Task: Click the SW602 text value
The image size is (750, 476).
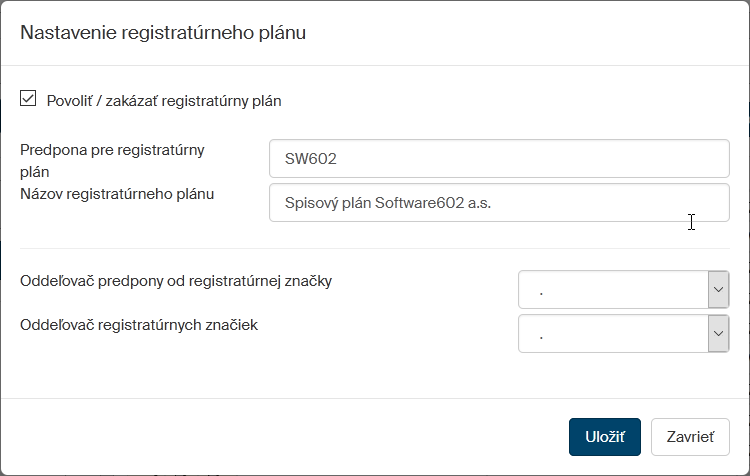Action: pos(308,158)
